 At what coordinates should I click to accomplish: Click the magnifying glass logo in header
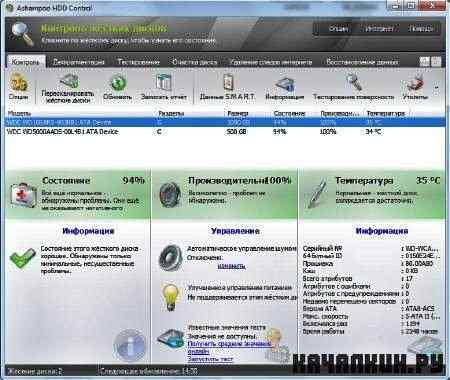click(22, 34)
